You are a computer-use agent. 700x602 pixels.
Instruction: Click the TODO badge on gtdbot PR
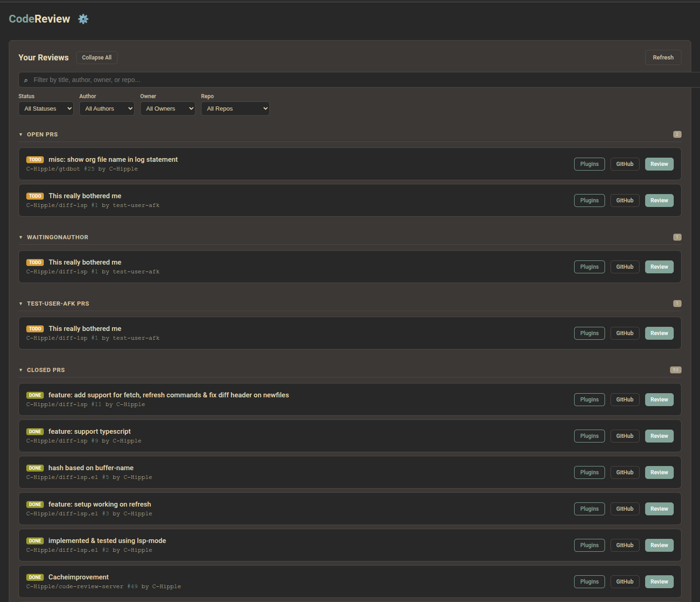[35, 160]
